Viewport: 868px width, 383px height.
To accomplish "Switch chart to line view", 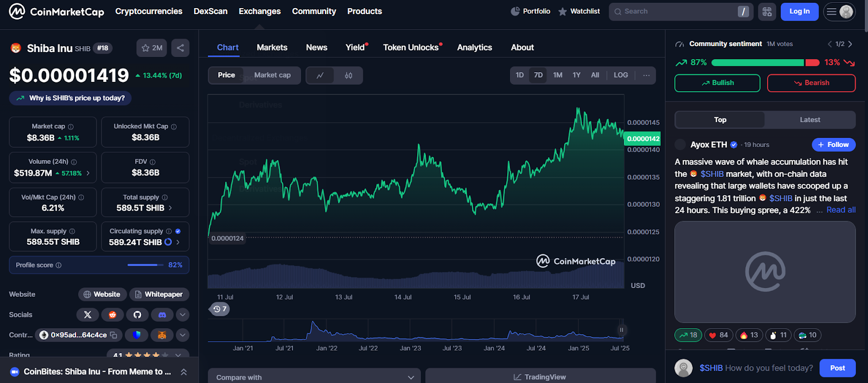I will [320, 75].
